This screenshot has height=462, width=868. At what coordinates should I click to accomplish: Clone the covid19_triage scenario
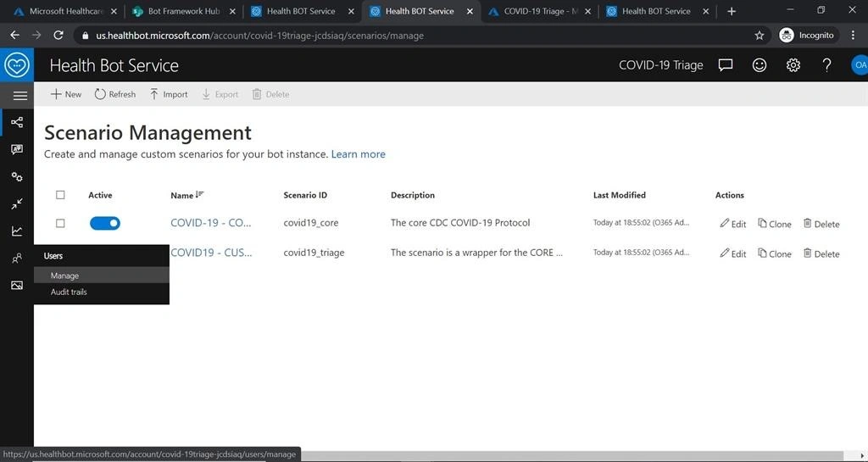click(x=775, y=253)
